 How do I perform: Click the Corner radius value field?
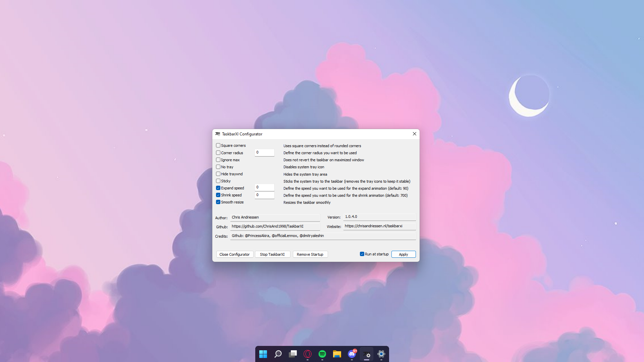coord(264,153)
